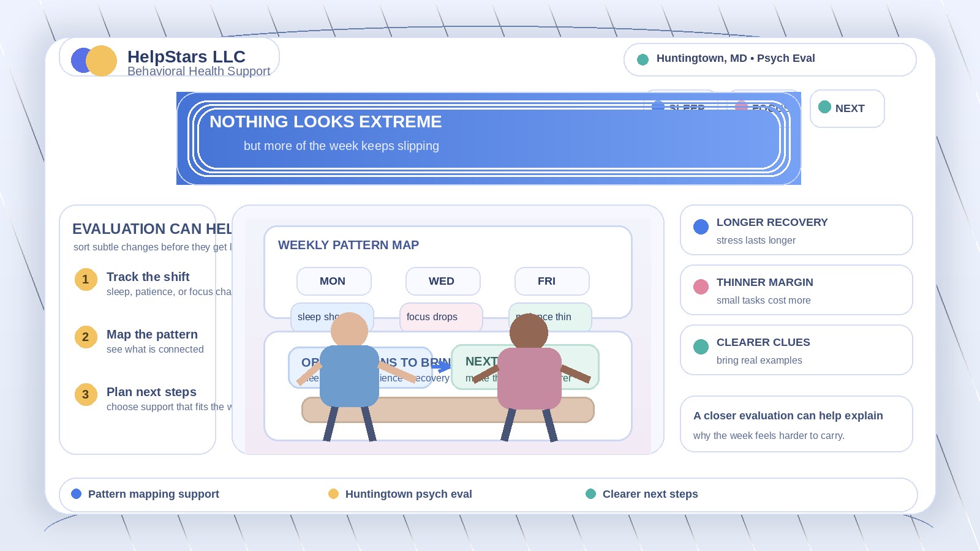This screenshot has width=980, height=551.
Task: Select the MON day pill
Action: tap(334, 281)
